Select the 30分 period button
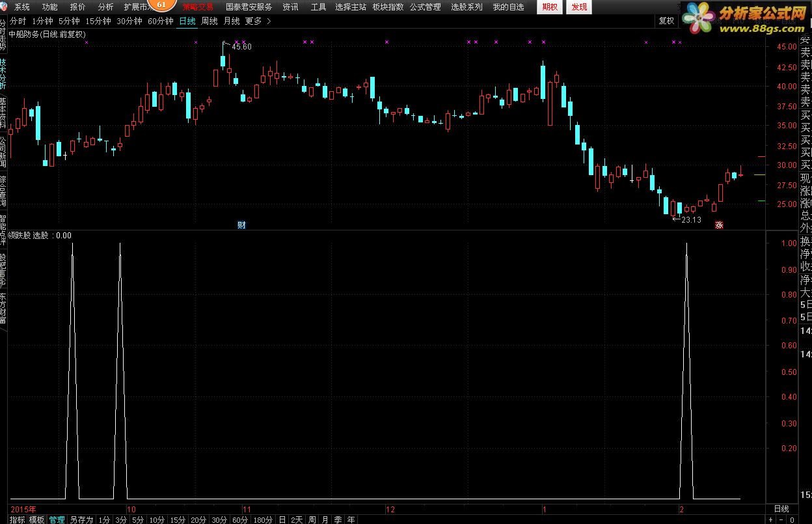The width and height of the screenshot is (812, 524). pos(219,519)
